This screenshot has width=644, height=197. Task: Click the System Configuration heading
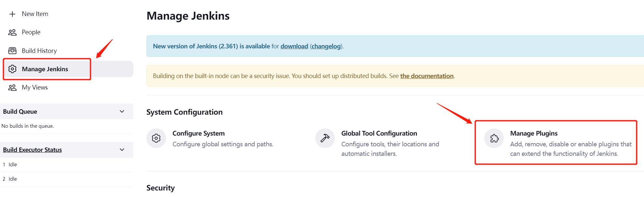tap(185, 112)
